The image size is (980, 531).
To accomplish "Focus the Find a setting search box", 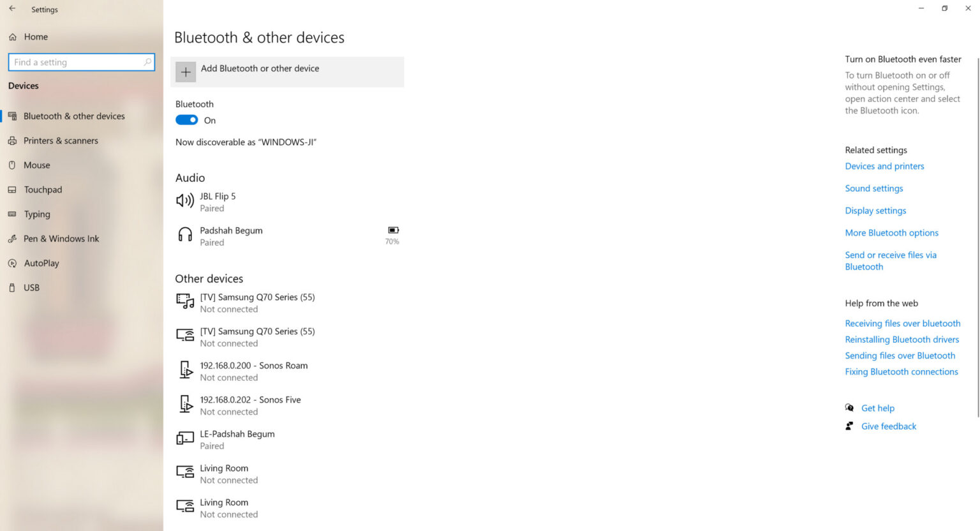I will [77, 62].
